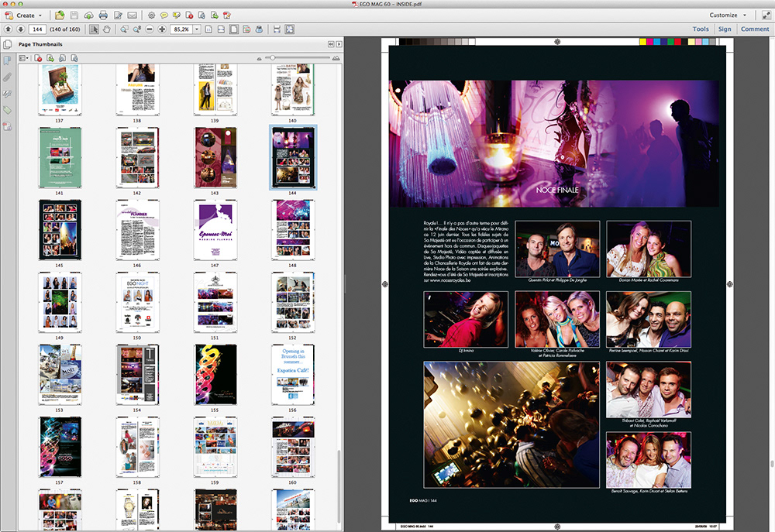775x532 pixels.
Task: Select page 156 Expatica Café thumbnail
Action: 293,375
